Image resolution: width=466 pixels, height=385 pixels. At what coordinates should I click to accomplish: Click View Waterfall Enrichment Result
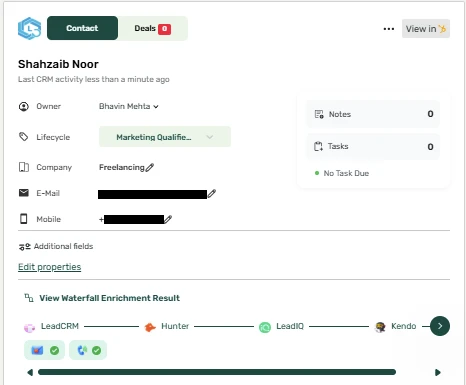(110, 298)
